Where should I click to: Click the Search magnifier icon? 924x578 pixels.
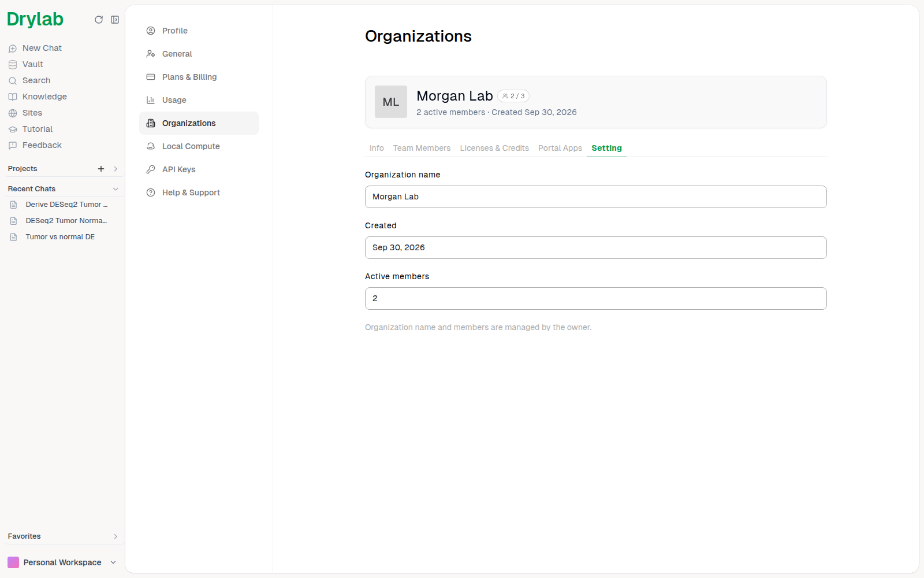point(13,81)
